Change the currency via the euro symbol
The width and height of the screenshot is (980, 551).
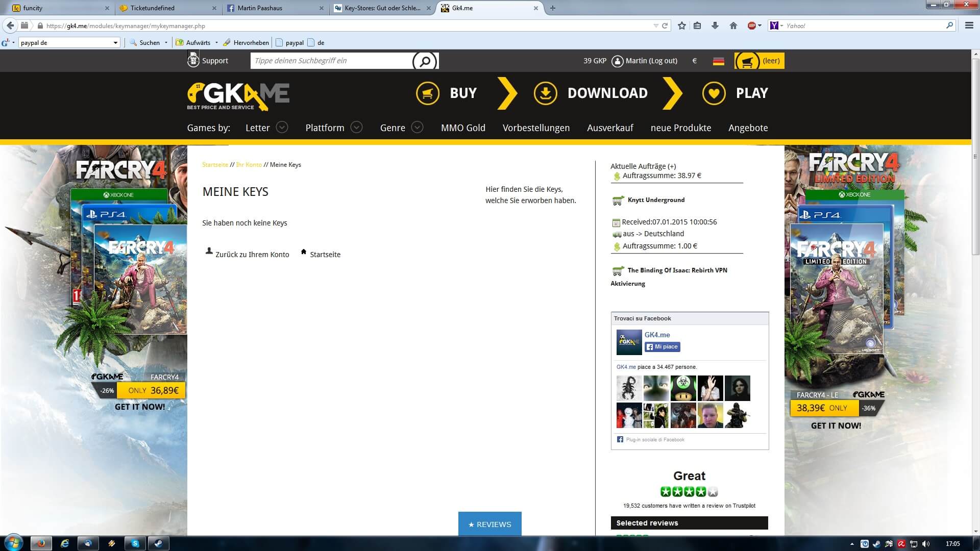point(694,61)
